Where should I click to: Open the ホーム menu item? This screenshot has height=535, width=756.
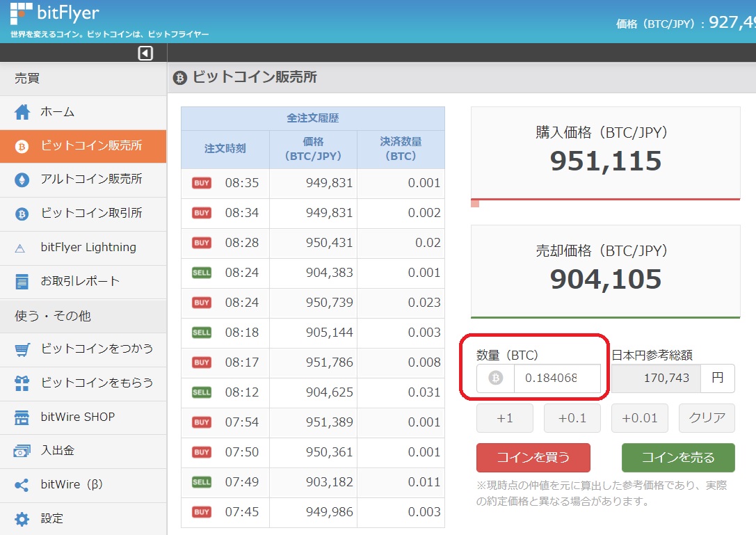pyautogui.click(x=83, y=113)
